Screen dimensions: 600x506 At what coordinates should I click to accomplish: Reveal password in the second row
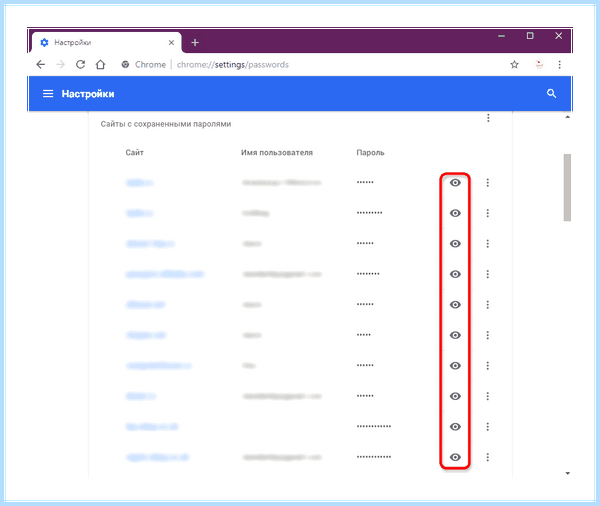click(455, 213)
